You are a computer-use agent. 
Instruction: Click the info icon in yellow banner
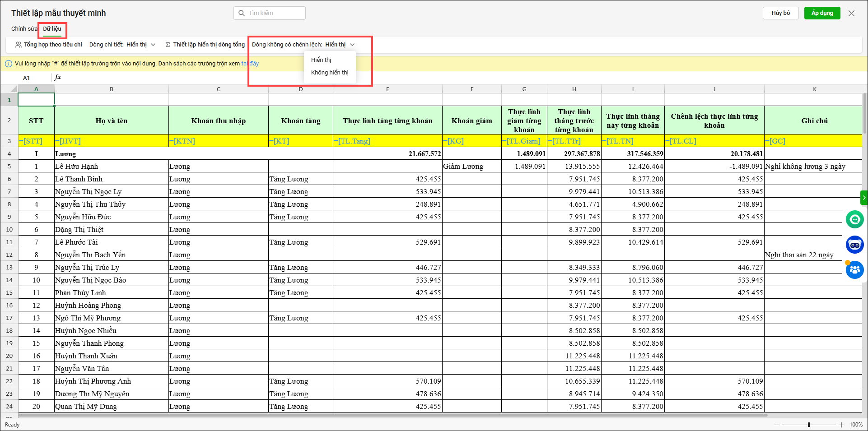pyautogui.click(x=9, y=64)
